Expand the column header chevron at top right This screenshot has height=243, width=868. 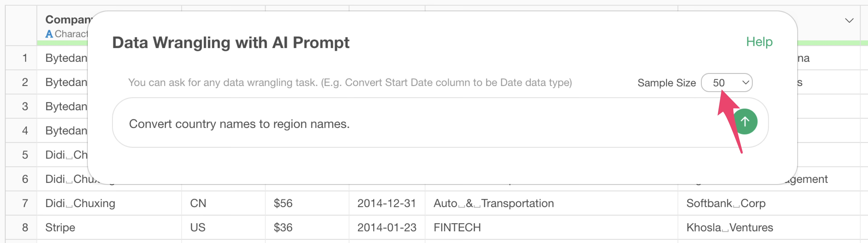(x=849, y=21)
